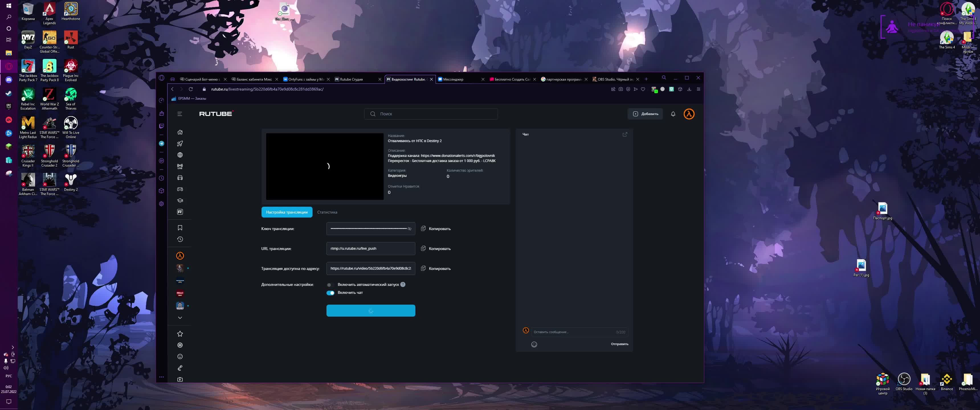Click the notifications bell icon
The height and width of the screenshot is (410, 980).
[x=673, y=114]
